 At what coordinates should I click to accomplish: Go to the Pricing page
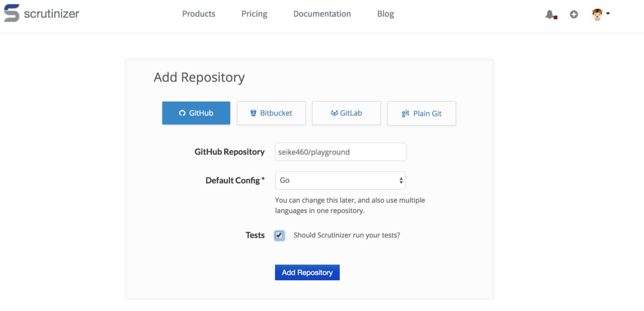[254, 14]
